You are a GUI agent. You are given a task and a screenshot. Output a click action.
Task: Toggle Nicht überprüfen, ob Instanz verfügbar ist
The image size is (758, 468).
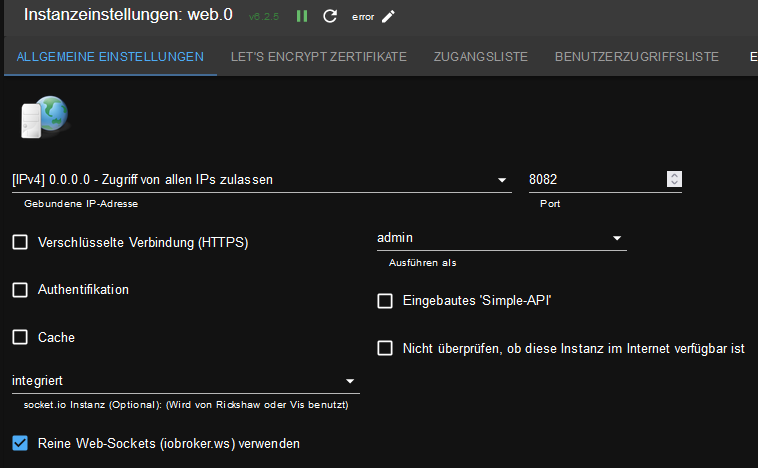tap(385, 348)
